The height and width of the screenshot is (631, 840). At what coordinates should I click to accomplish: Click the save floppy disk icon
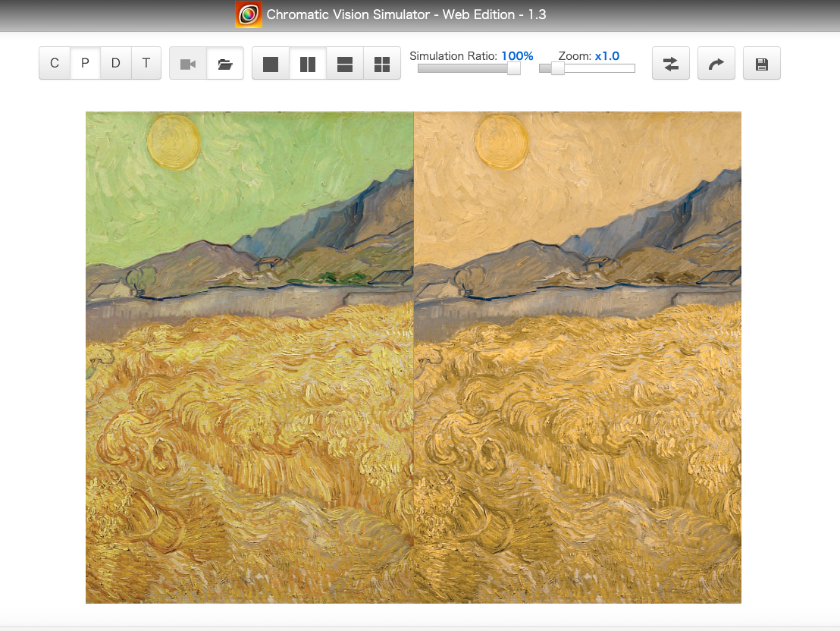[762, 63]
